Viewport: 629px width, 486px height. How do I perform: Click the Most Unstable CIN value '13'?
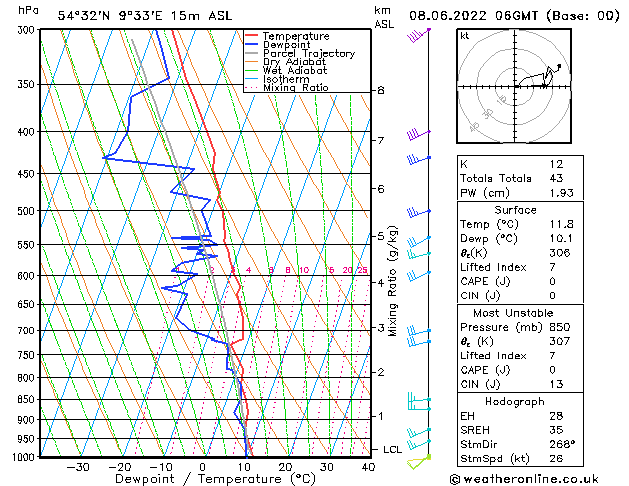[x=556, y=384]
